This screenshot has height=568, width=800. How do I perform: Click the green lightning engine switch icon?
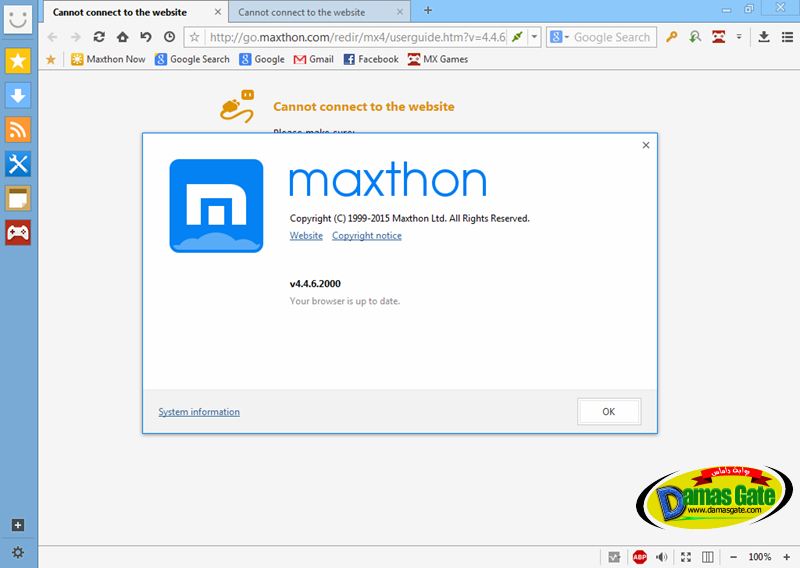click(x=517, y=37)
